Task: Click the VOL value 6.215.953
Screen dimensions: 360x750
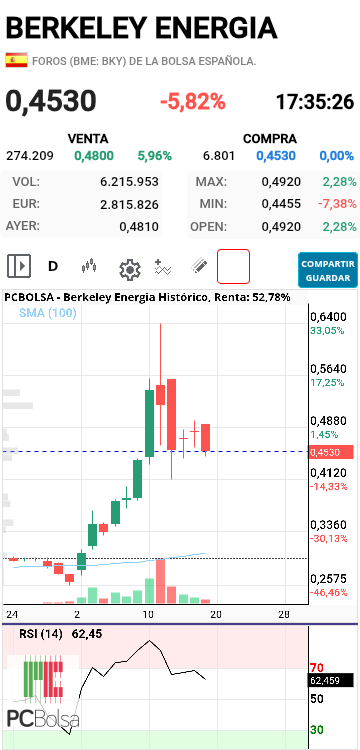Action: 129,182
